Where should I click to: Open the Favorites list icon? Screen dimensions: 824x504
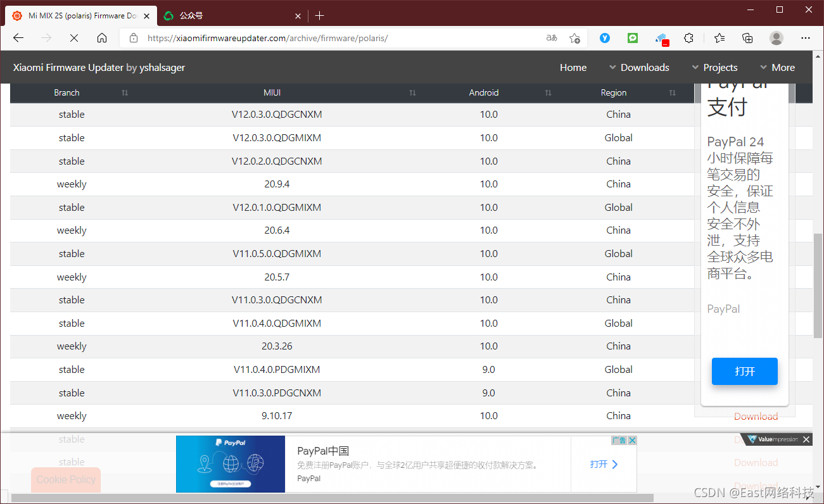[x=719, y=38]
